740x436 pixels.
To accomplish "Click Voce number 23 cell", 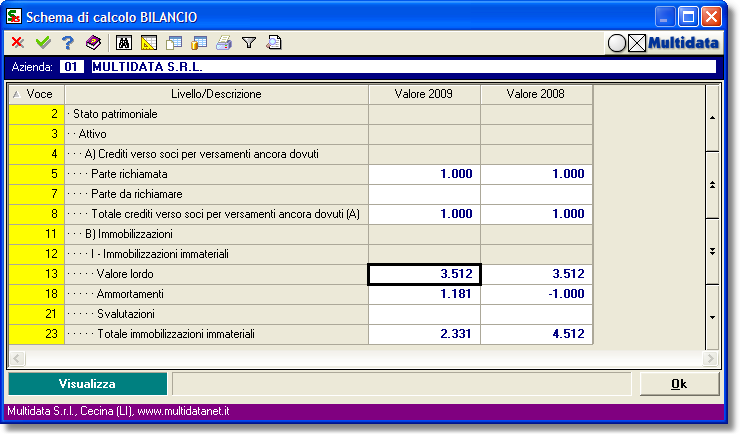I will [x=36, y=334].
